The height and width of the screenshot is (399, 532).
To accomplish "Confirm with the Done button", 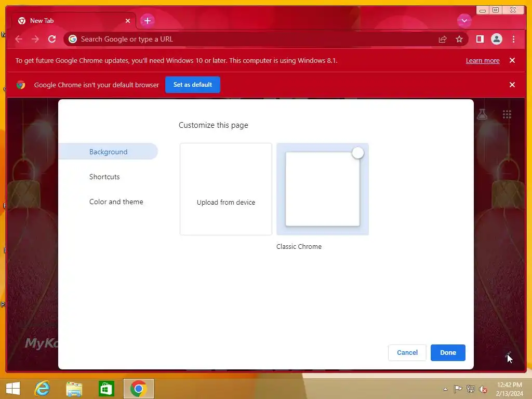I will [448, 353].
